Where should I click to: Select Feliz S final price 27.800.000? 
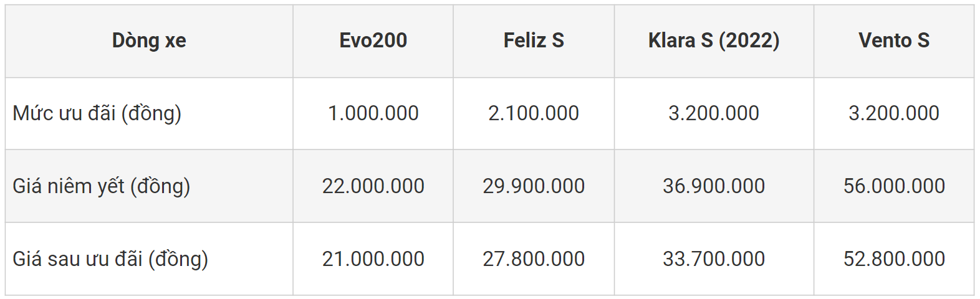(534, 259)
